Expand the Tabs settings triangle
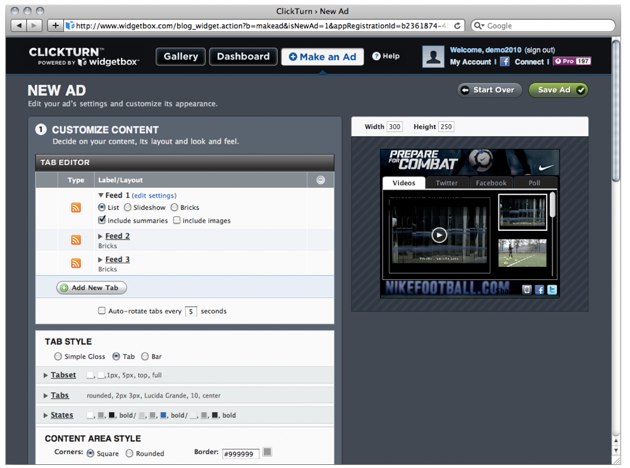Viewport: 630px width, 468px height. pos(45,396)
